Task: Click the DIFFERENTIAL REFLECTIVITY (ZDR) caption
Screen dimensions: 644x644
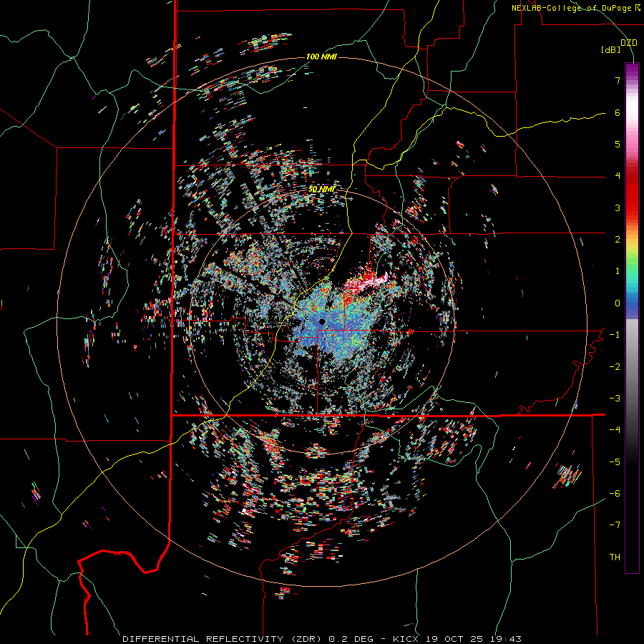Action: 224,639
